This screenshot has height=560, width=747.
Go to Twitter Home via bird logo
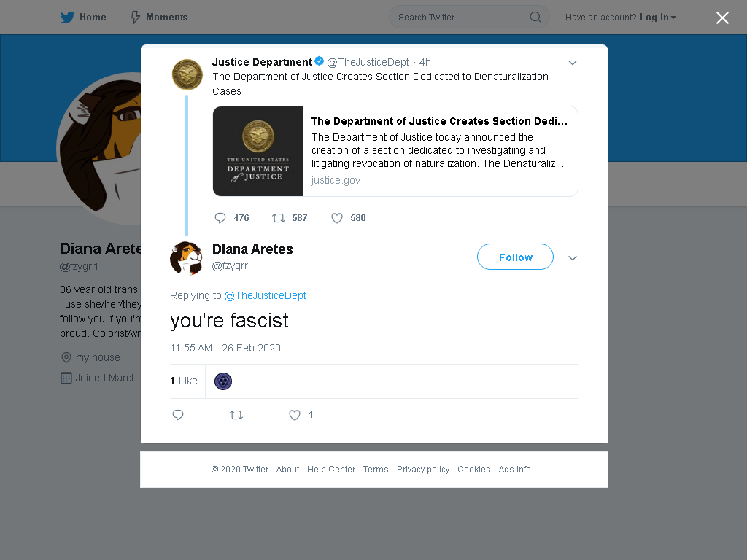[x=67, y=17]
